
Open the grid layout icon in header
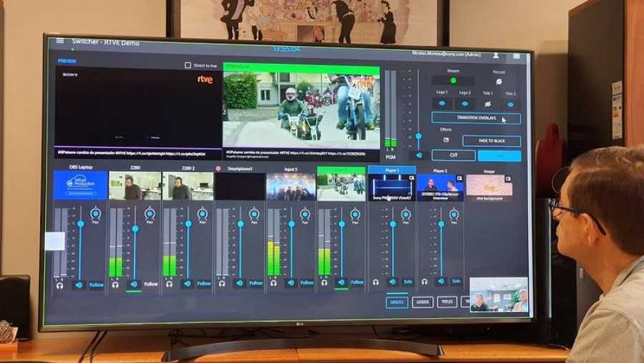[x=516, y=56]
